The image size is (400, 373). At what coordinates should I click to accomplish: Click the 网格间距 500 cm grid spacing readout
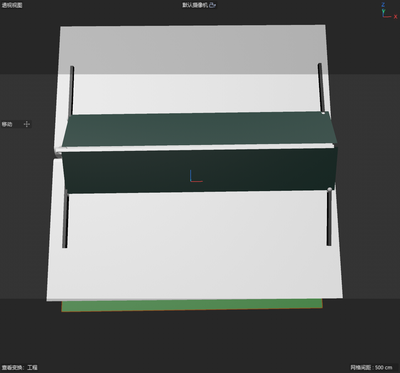pos(371,367)
